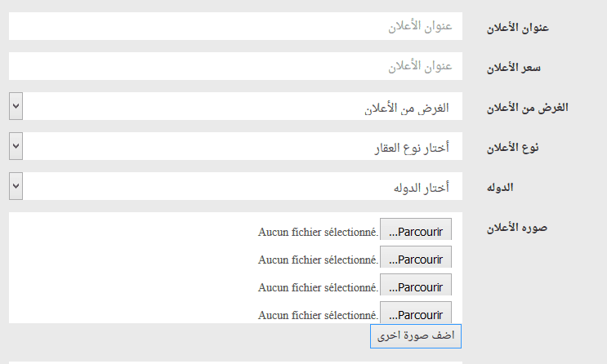This screenshot has height=364, width=607.
Task: Click the عنوان الأعلان label
Action: [518, 27]
